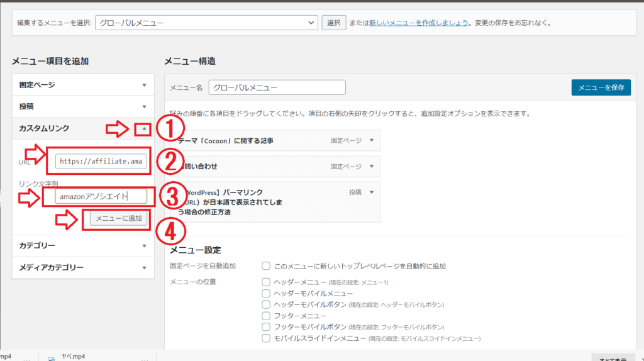Check the ヘッダーモバイルボタン checkbox
The height and width of the screenshot is (361, 644).
tap(266, 304)
